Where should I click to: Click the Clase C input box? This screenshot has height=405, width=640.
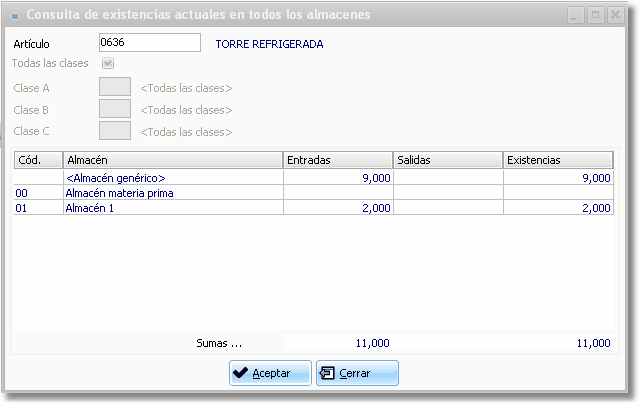pyautogui.click(x=115, y=131)
